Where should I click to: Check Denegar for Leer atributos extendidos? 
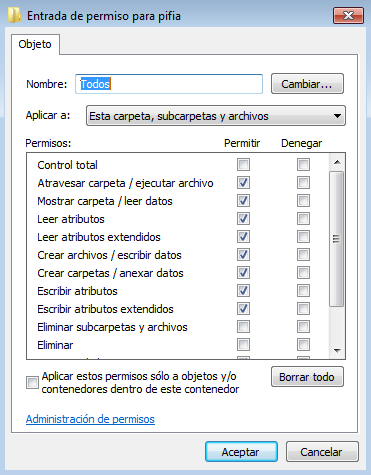(303, 237)
